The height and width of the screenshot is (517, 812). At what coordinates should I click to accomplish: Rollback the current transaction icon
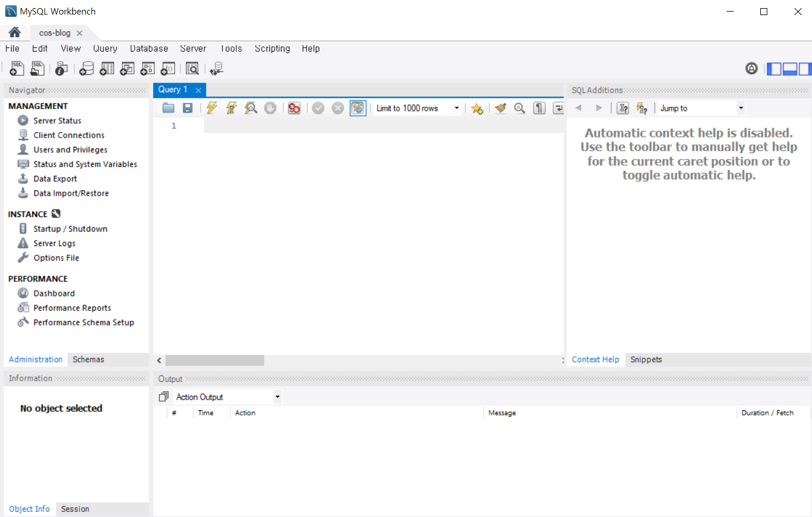[x=338, y=108]
